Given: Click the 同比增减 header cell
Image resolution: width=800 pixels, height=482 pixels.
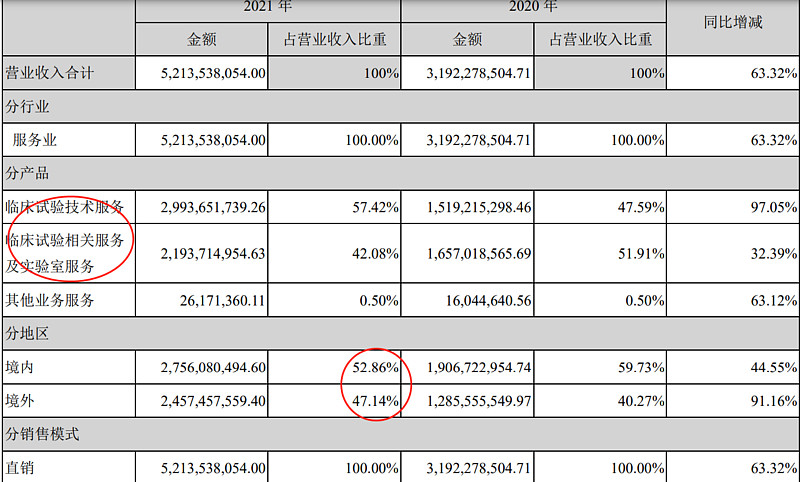Looking at the screenshot, I should pyautogui.click(x=733, y=22).
